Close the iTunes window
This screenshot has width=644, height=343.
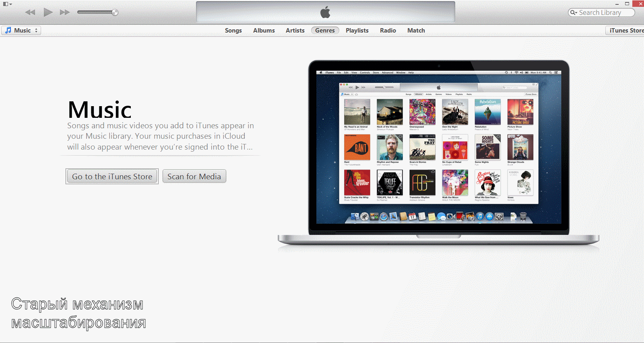tap(638, 4)
